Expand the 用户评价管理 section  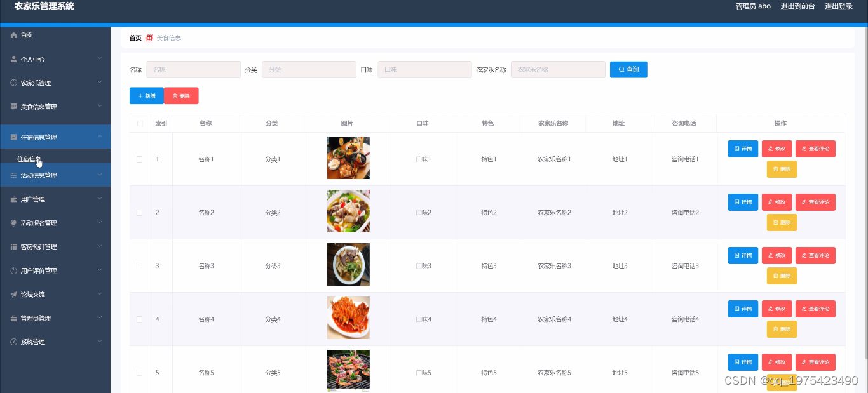55,270
